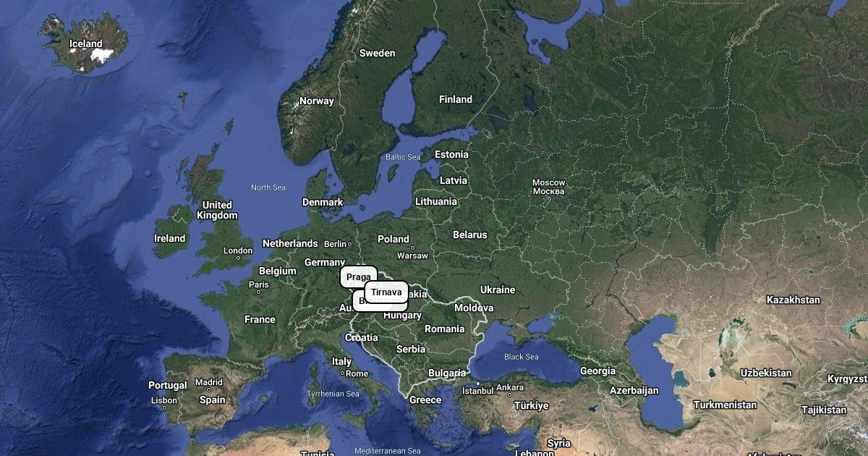Select the Tirnava marker label
This screenshot has width=868, height=456.
tap(386, 292)
